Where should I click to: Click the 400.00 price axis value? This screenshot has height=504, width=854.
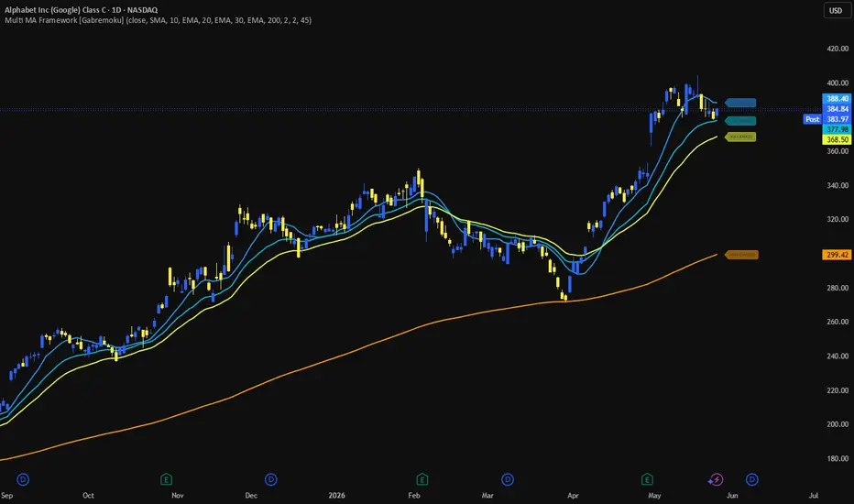pos(838,82)
